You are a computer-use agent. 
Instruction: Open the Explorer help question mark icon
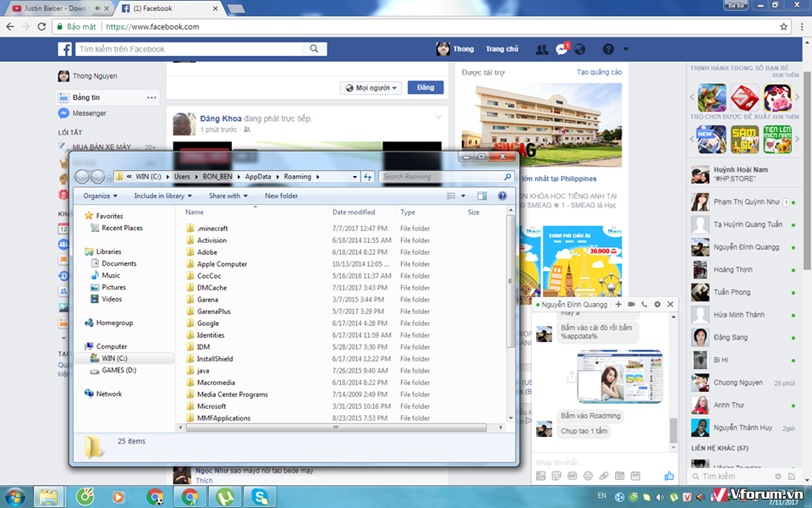[502, 196]
